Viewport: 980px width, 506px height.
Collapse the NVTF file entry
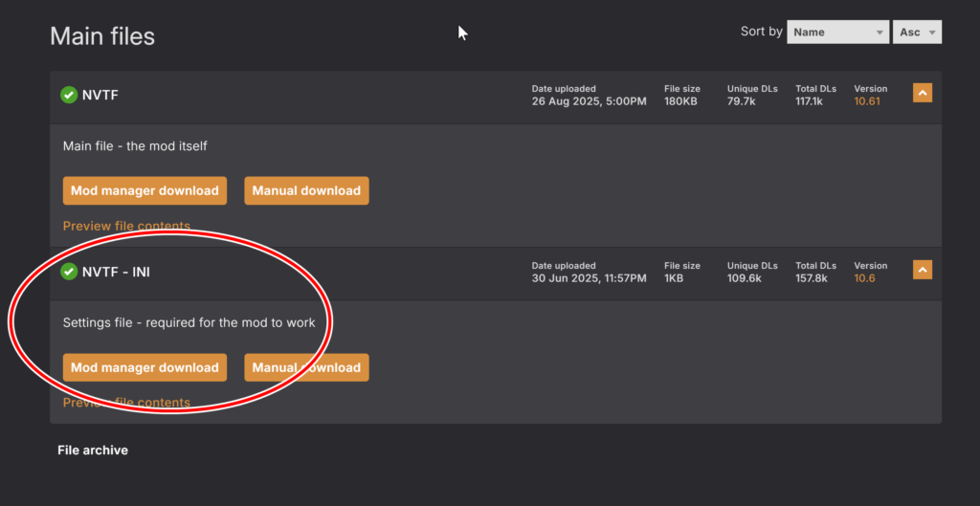(922, 93)
